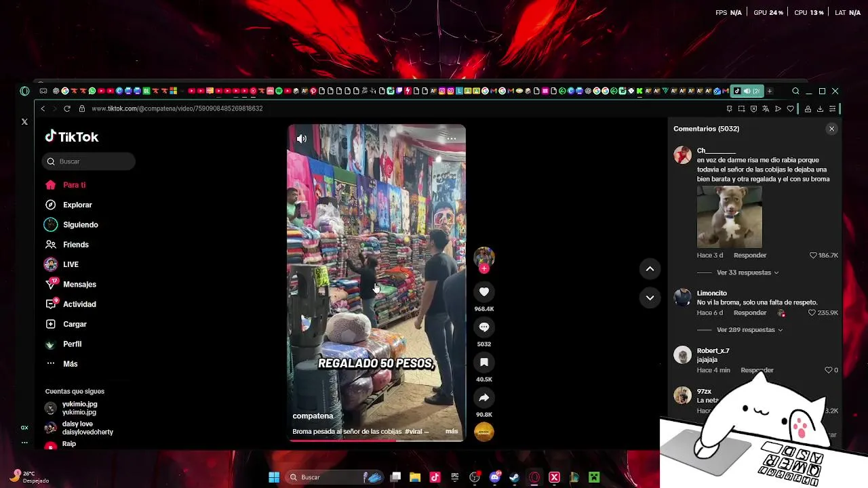Like the comment with 235.9K likes
The width and height of the screenshot is (868, 488).
tap(812, 313)
